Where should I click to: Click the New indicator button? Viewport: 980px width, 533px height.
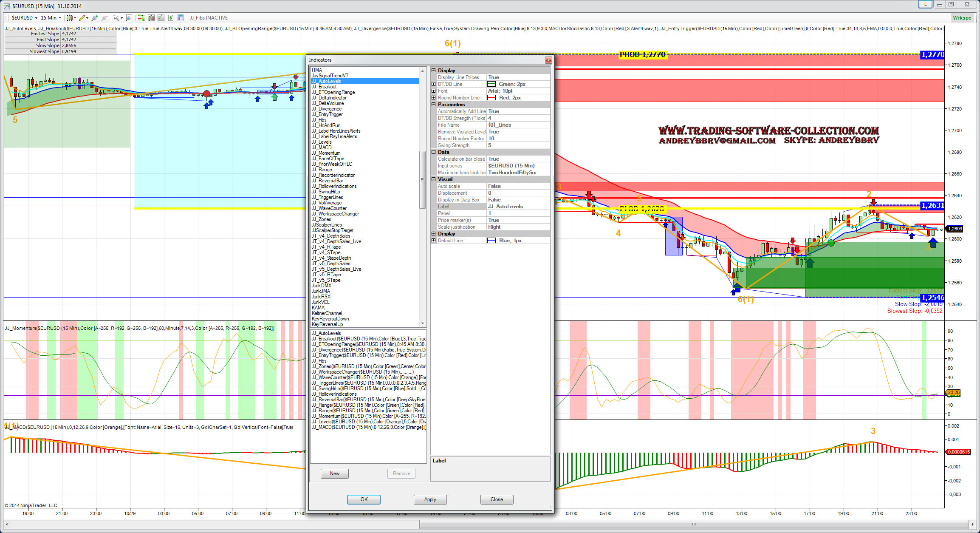tap(335, 473)
